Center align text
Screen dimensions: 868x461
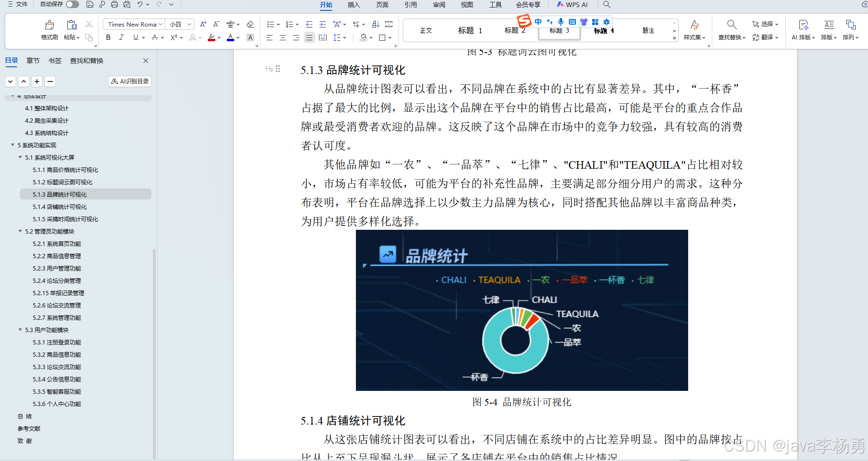pos(283,37)
